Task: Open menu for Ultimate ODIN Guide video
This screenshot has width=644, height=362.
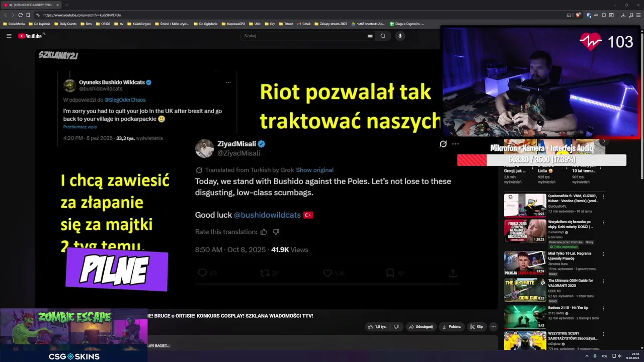Action: click(x=603, y=282)
